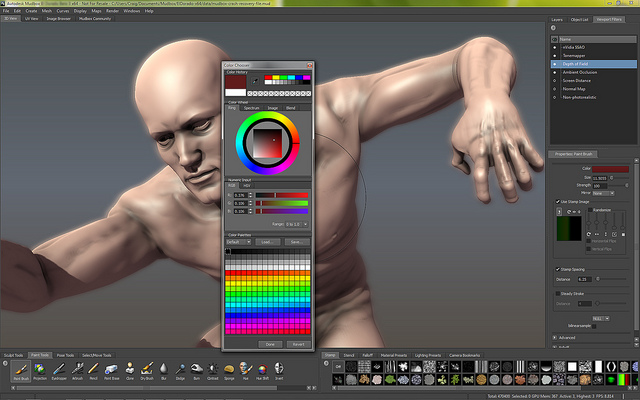Switch to the Sculpt Tools tab

coord(14,355)
